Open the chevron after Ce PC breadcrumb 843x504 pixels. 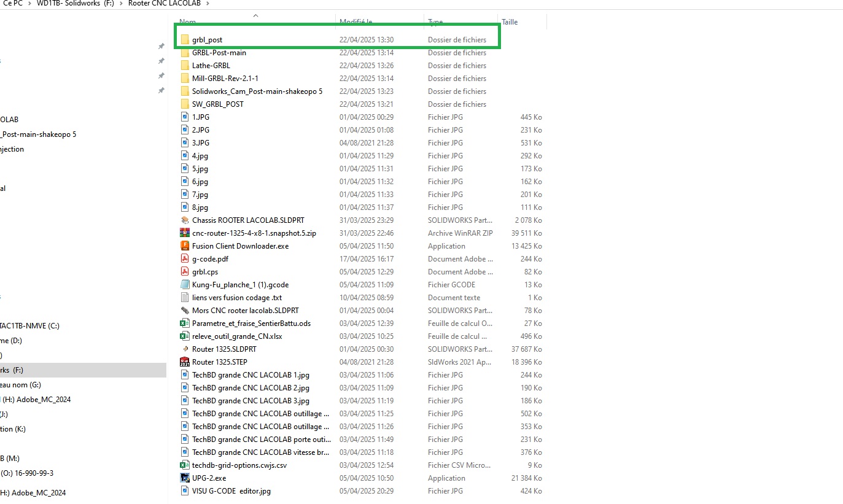pyautogui.click(x=29, y=3)
